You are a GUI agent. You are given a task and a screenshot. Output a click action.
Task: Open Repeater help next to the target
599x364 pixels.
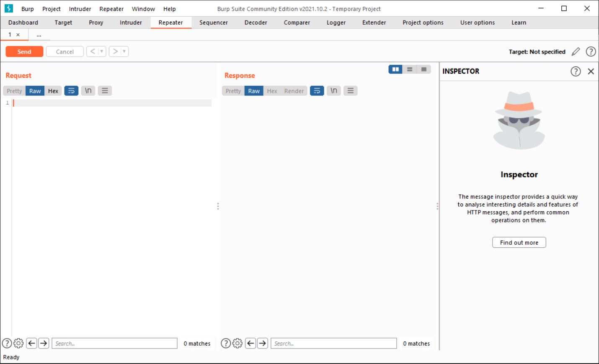(591, 51)
